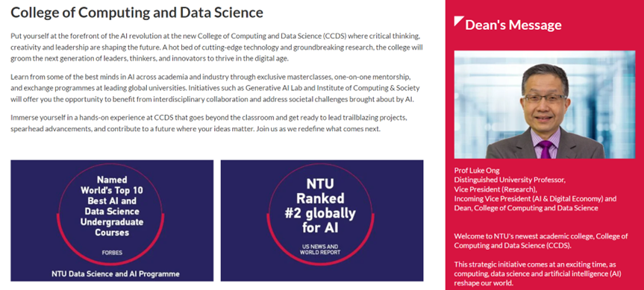Screen dimensions: 644x290
Task: Open the NTU Ranked #2 globally banner
Action: click(x=322, y=221)
